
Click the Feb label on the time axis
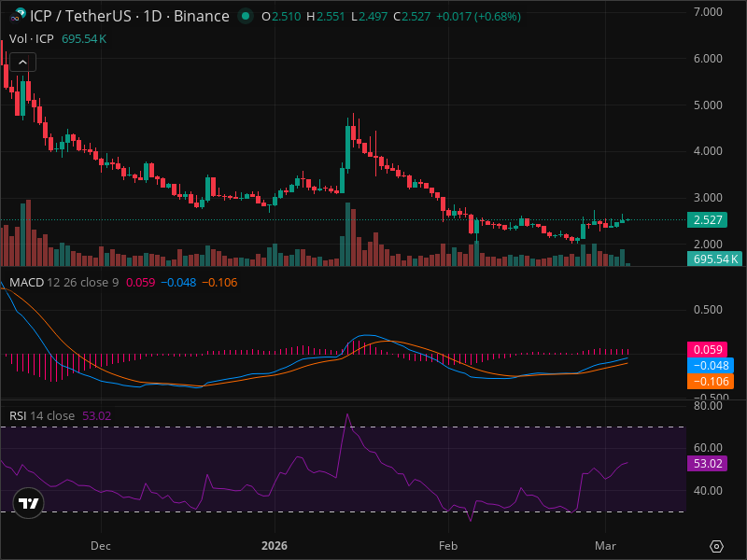point(448,546)
